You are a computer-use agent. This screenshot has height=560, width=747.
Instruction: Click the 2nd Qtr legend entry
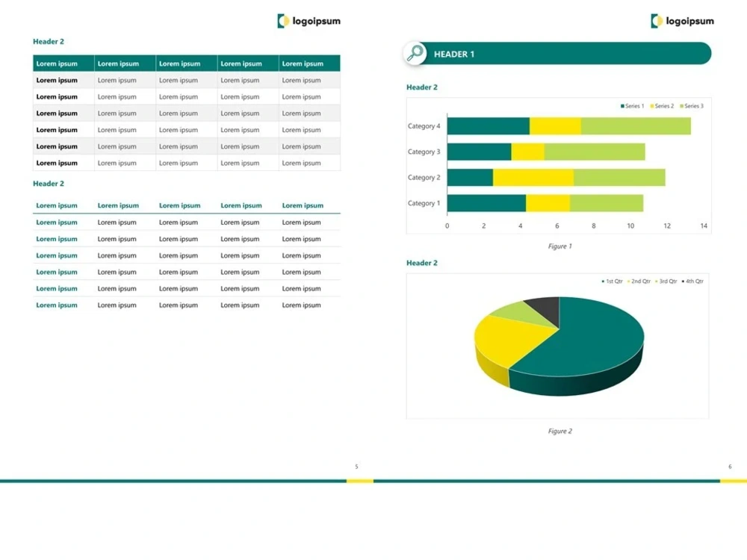[639, 281]
